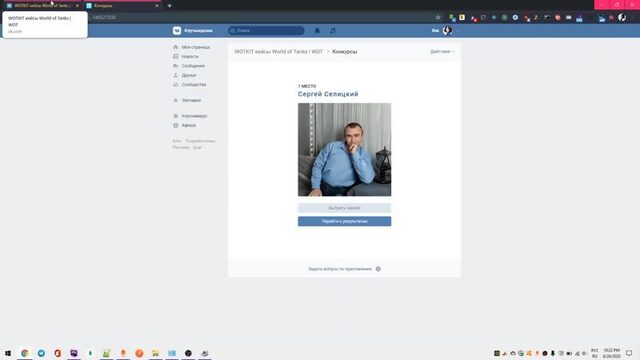
Task: Bookmark page with star icon in address bar
Action: coord(438,18)
